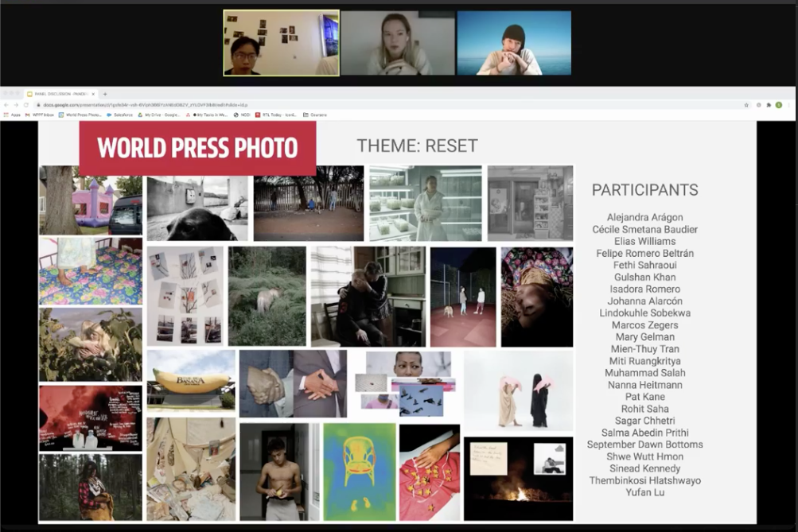Image resolution: width=798 pixels, height=532 pixels.
Task: Click the lab worker in white coat photo
Action: [426, 203]
